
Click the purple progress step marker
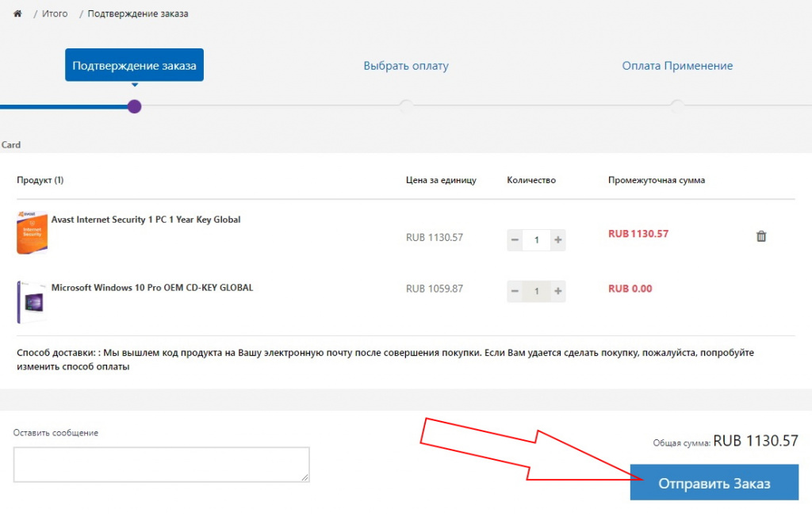pos(134,106)
